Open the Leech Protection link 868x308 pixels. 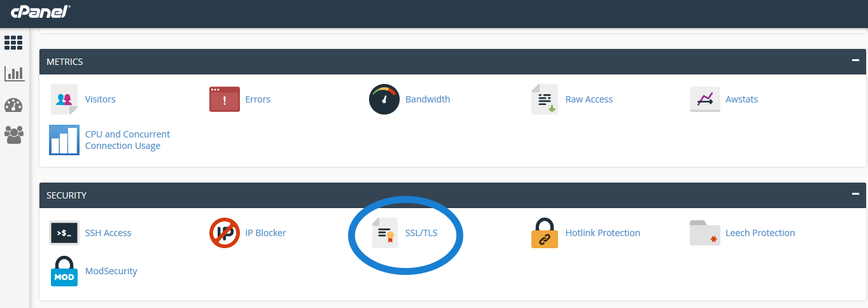pos(760,233)
